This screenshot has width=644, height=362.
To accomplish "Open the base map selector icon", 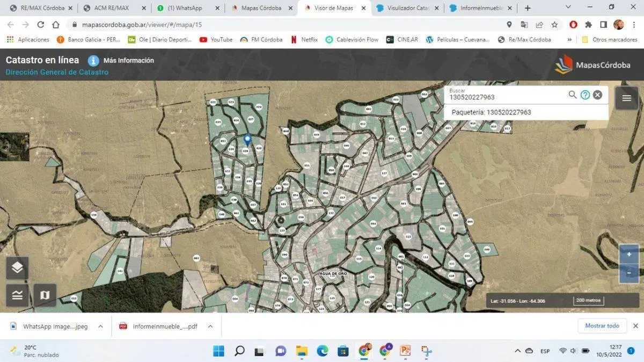I will pos(45,295).
